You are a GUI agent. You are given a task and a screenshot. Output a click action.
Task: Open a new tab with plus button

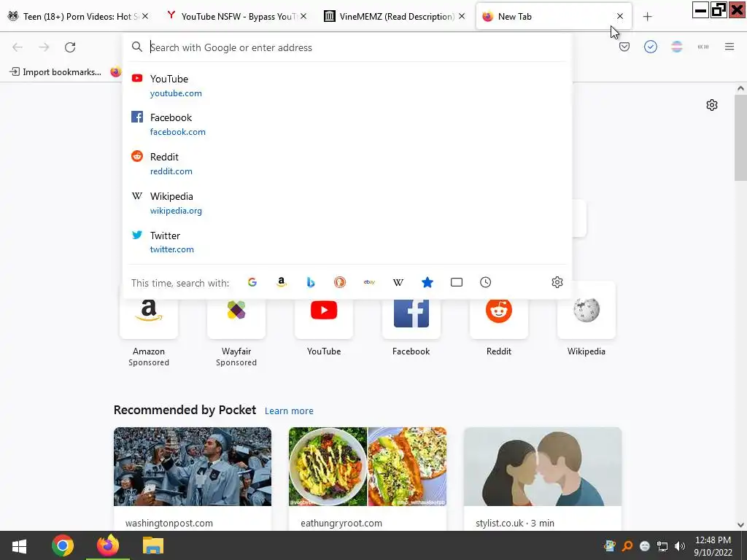point(647,17)
